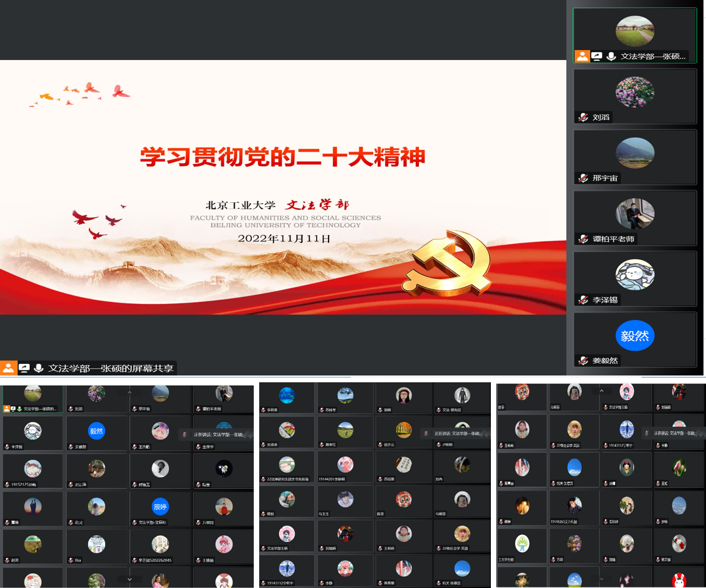Select 刘滔's flower avatar in side strip

click(635, 92)
